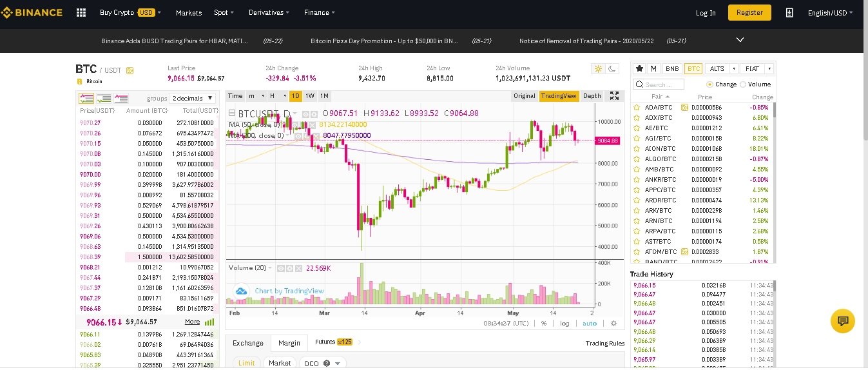Switch to the Margin tab

click(x=289, y=343)
